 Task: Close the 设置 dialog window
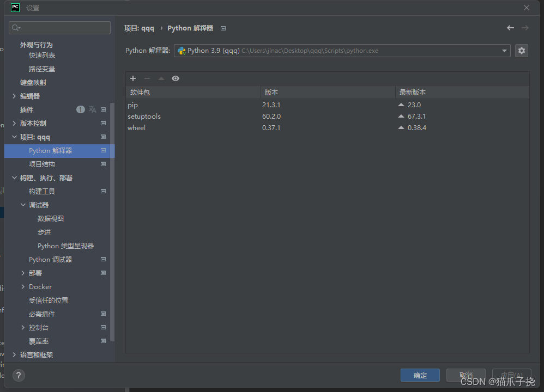527,8
